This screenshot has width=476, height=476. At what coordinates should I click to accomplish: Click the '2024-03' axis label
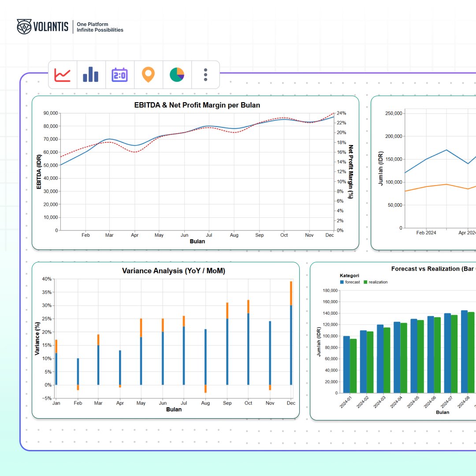click(379, 402)
